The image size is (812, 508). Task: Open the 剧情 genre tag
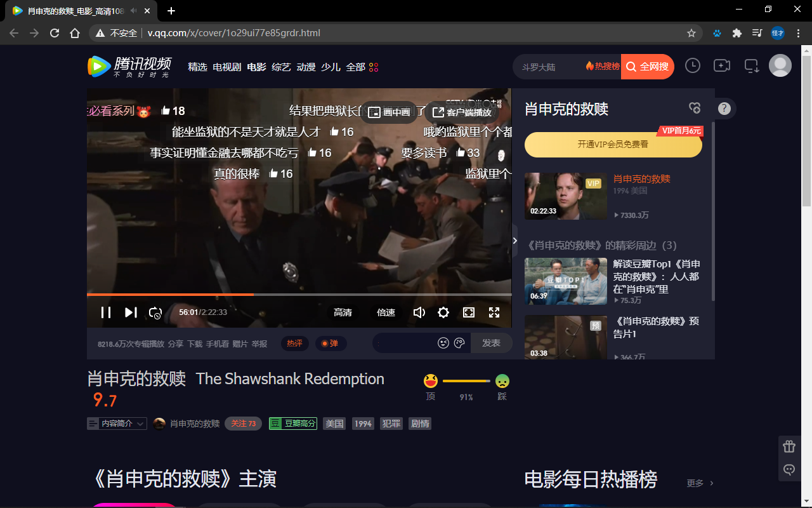click(420, 424)
